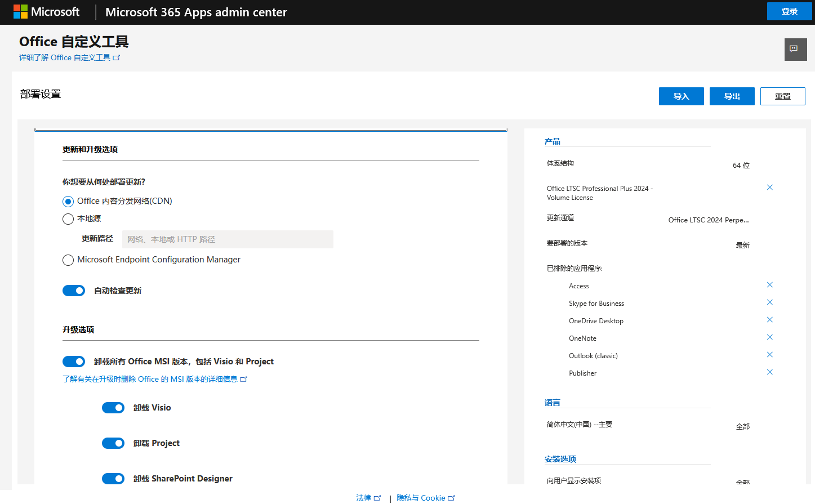Open the 隐私与 Cookie footer link

pyautogui.click(x=426, y=498)
